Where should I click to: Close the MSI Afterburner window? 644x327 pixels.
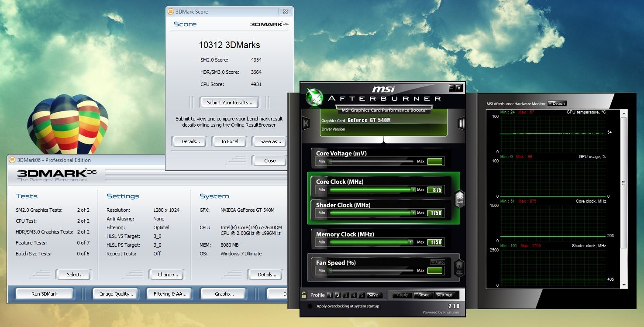click(458, 88)
